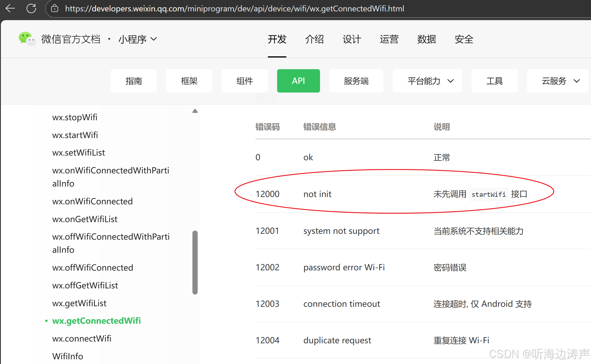
Task: Open wx.offGetWifiList in sidebar
Action: [x=85, y=285]
